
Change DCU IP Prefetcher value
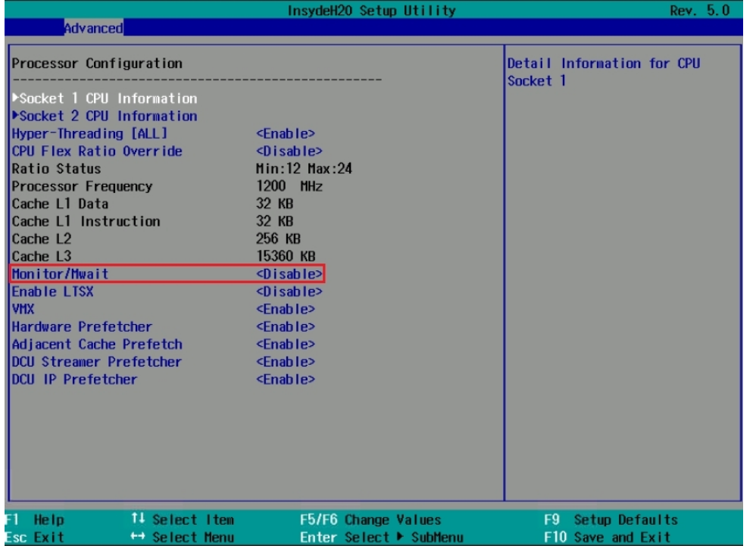click(x=286, y=379)
